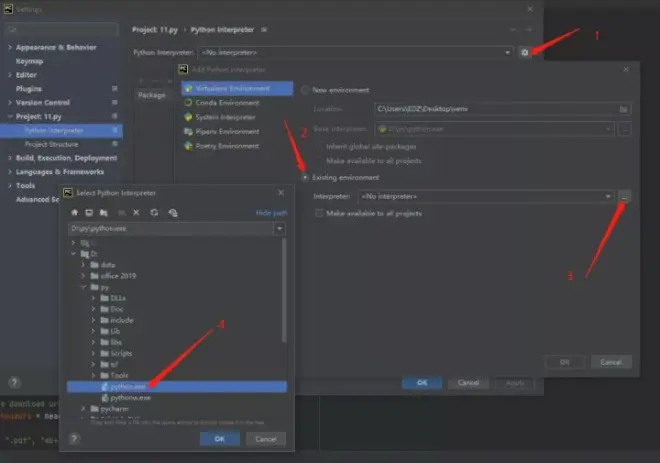Click the file tree vertical scrollbar
This screenshot has width=660, height=463.
[x=284, y=290]
